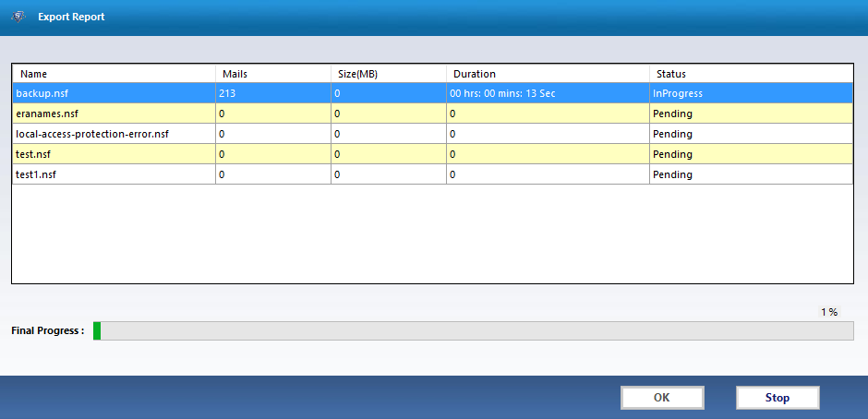Image resolution: width=868 pixels, height=419 pixels.
Task: Select the backup.nsf row
Action: tap(432, 93)
